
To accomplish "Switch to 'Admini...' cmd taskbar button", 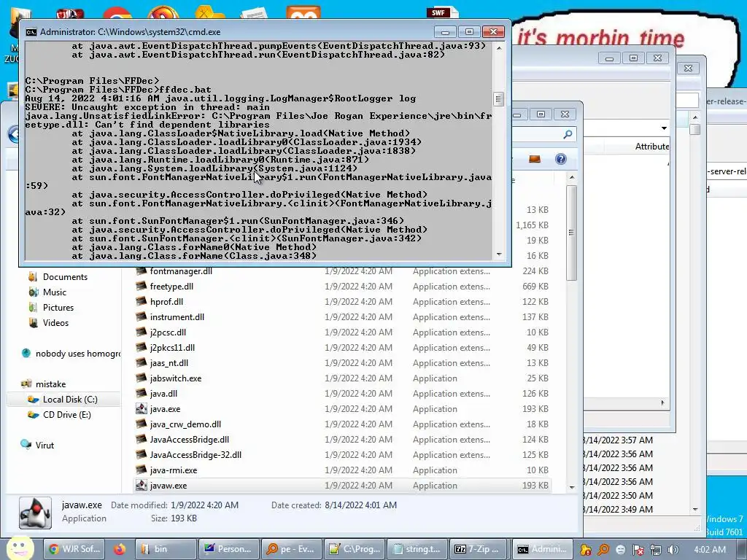I will coord(543,549).
